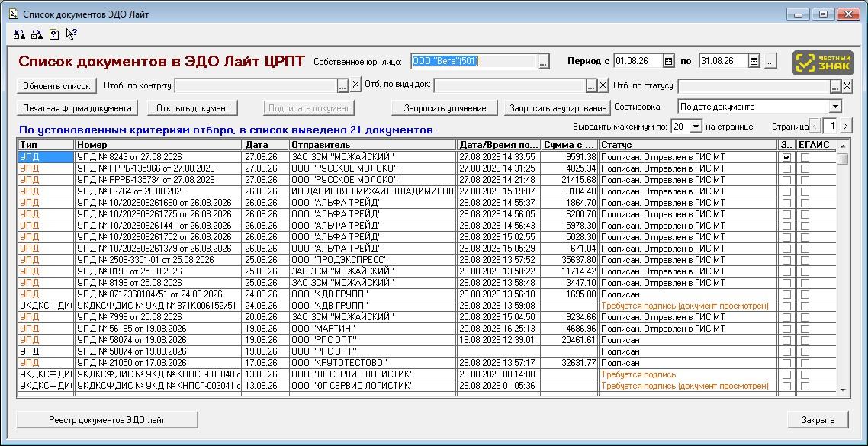Click sender ООО "ПРОДЭКСПРЕСС" cell
868x446 pixels.
coord(372,260)
